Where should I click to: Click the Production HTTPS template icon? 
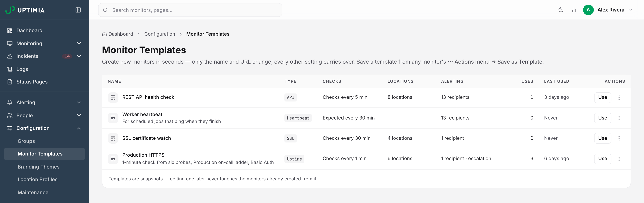(113, 159)
